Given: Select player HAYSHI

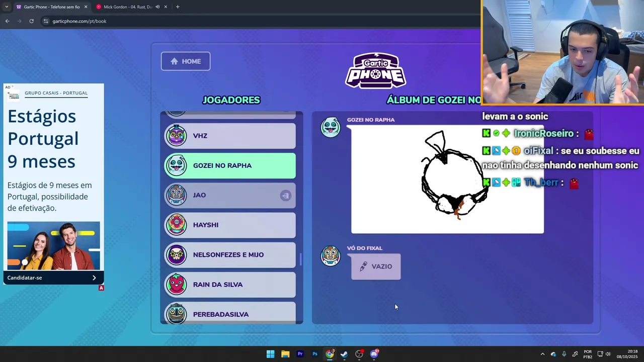Looking at the screenshot, I should [x=230, y=225].
